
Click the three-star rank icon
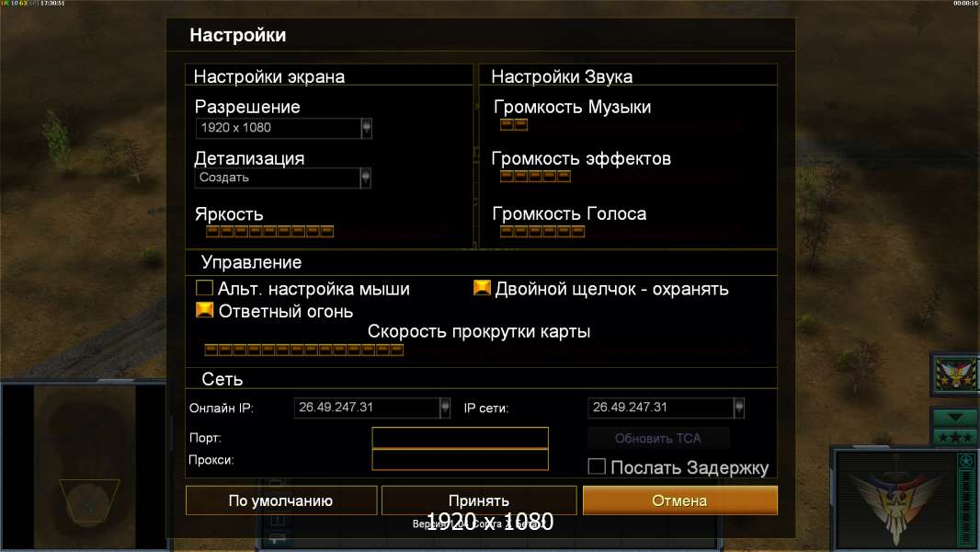955,437
